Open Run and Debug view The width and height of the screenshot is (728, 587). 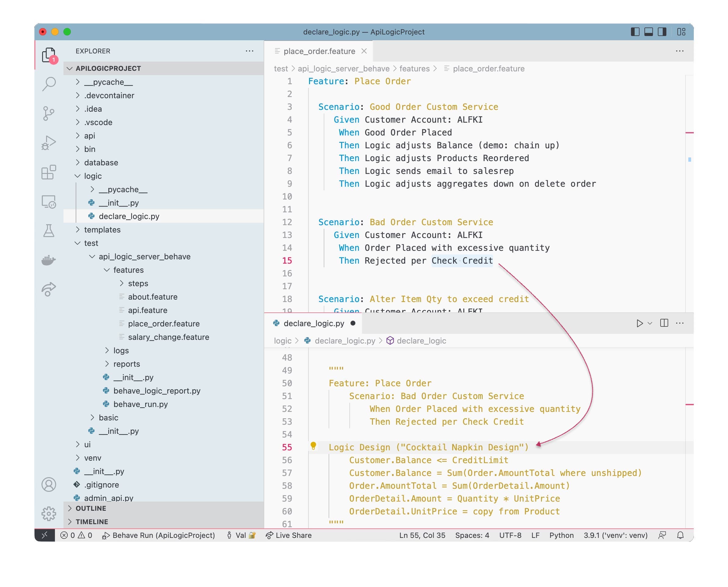[x=49, y=143]
